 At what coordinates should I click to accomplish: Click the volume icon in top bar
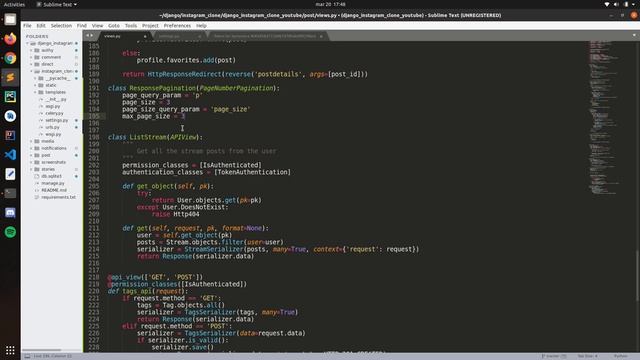616,4
